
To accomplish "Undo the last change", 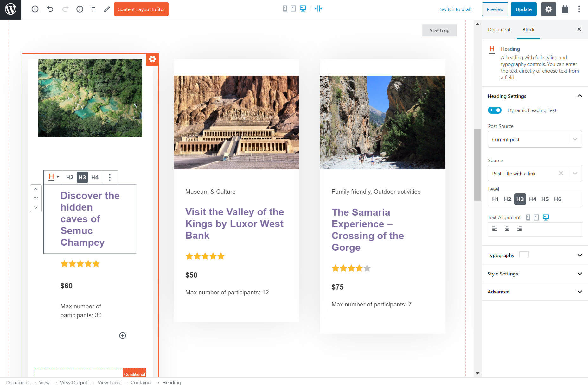I will (x=50, y=9).
